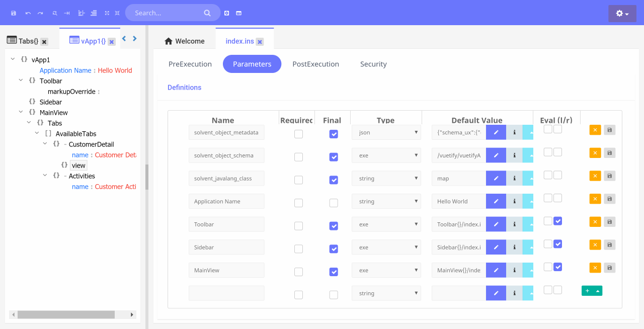Screen dimensions: 644x329
Task: Click the pencil icon in Sidebar row
Action: (496, 247)
